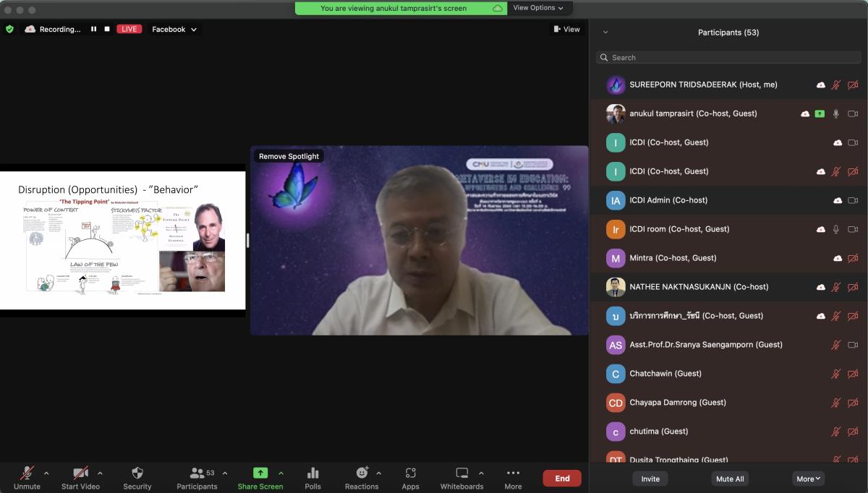
Task: Click the cloud recording icon on ICDI Admin row
Action: pyautogui.click(x=838, y=200)
